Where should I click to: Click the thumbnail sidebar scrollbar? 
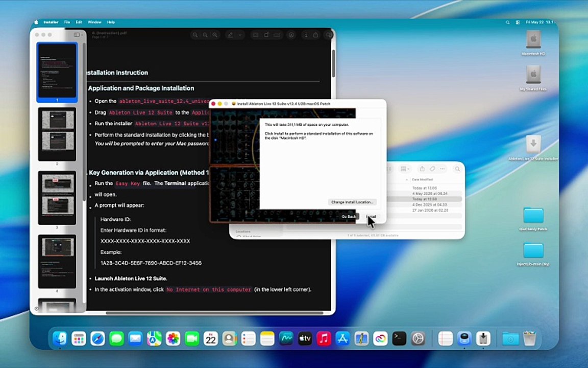84,121
